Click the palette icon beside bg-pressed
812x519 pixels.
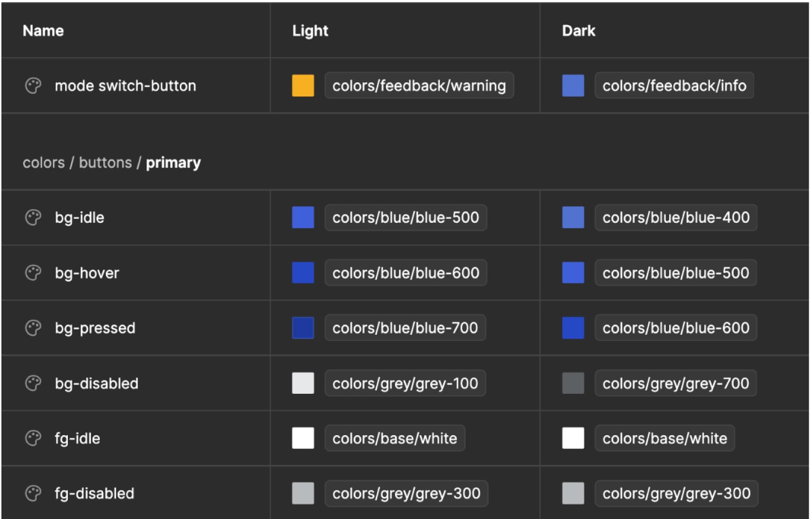[x=33, y=328]
